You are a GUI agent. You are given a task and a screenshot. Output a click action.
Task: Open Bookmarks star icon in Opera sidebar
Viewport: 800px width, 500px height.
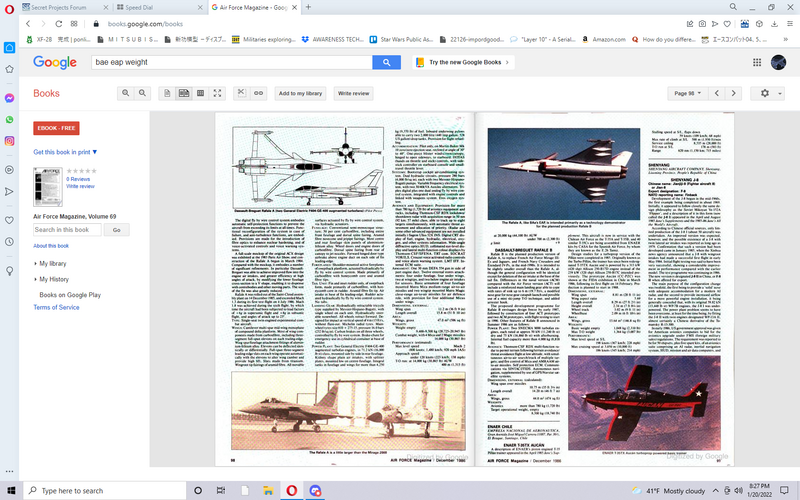click(9, 69)
